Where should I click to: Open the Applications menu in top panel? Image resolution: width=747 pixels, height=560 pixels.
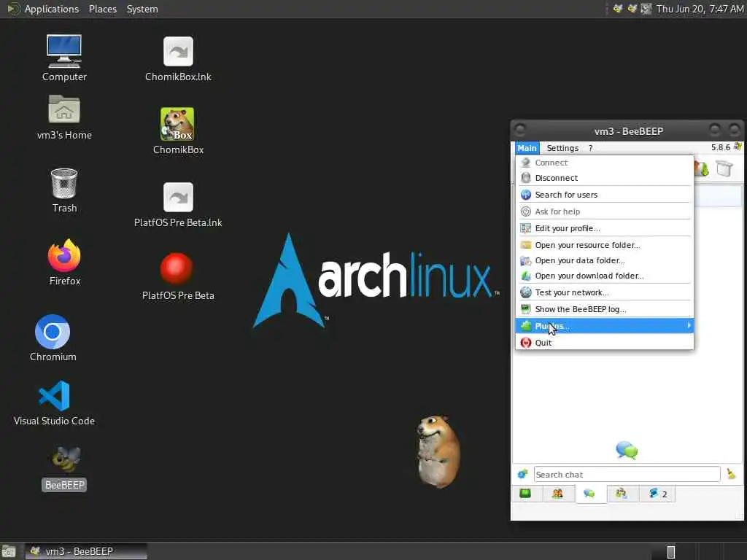[x=52, y=9]
